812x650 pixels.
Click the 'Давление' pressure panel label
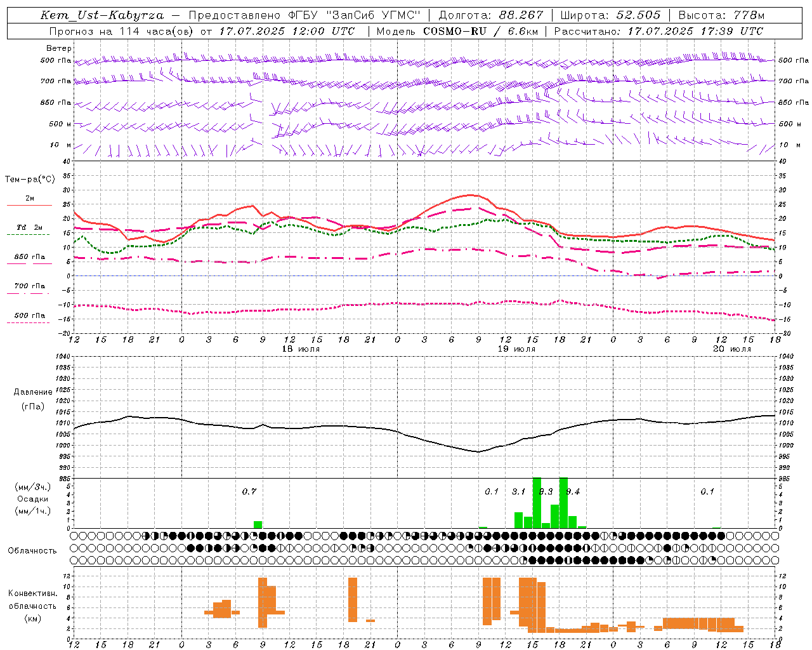[33, 392]
